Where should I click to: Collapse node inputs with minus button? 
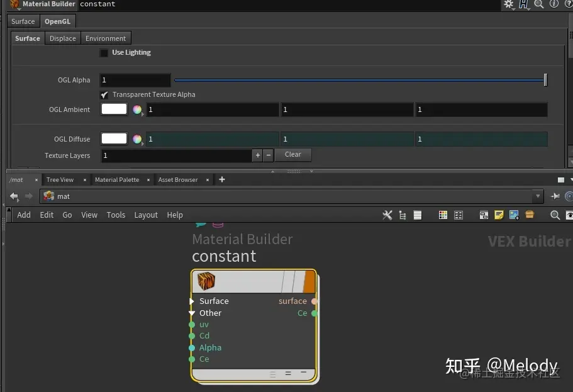tap(303, 372)
